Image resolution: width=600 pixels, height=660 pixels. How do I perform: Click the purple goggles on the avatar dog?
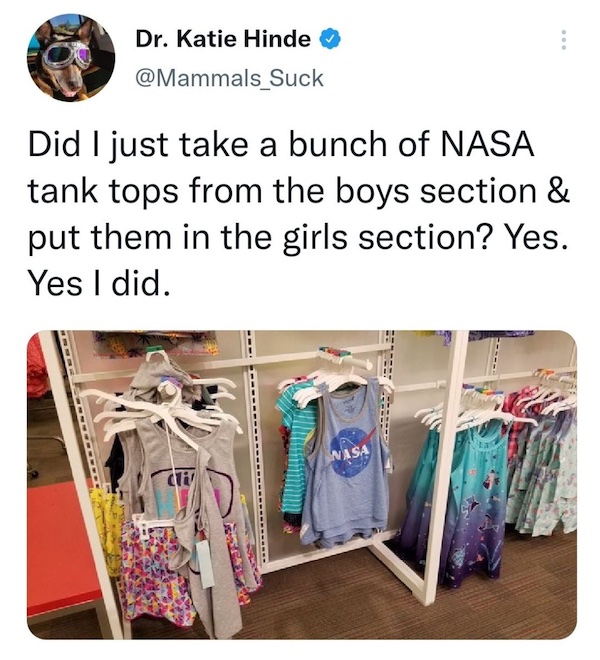click(x=69, y=54)
